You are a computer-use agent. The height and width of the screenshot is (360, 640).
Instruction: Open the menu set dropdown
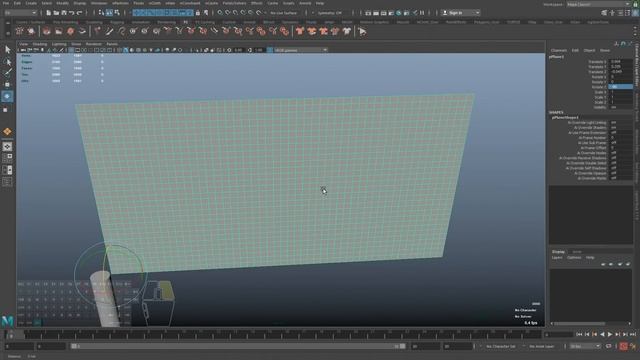20,13
